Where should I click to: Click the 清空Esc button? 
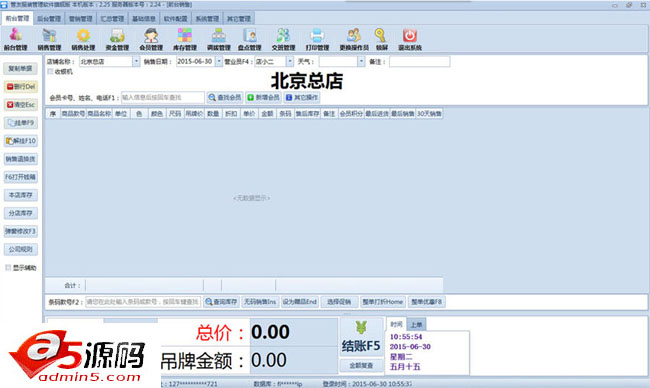pyautogui.click(x=21, y=105)
